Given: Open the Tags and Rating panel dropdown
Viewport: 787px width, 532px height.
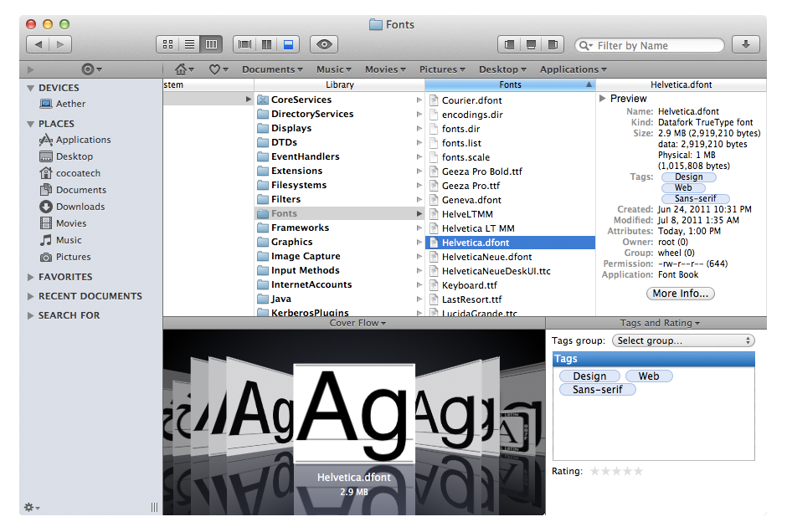Looking at the screenshot, I should pyautogui.click(x=660, y=323).
